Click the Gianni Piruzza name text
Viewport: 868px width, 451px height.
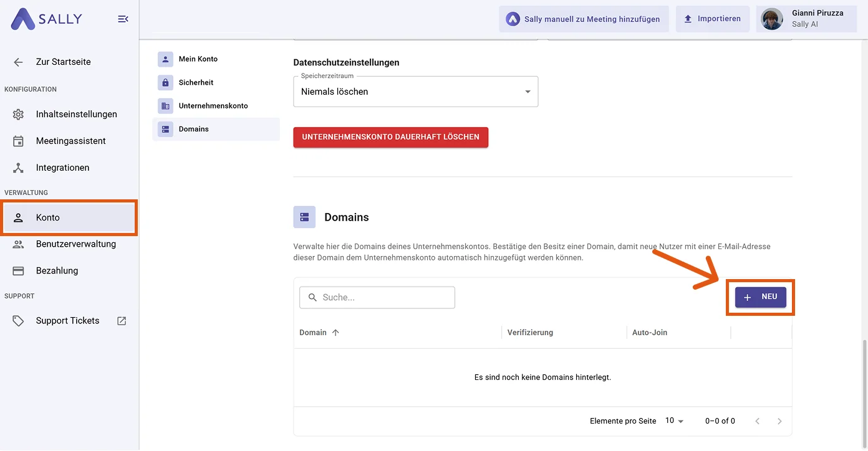coord(817,13)
